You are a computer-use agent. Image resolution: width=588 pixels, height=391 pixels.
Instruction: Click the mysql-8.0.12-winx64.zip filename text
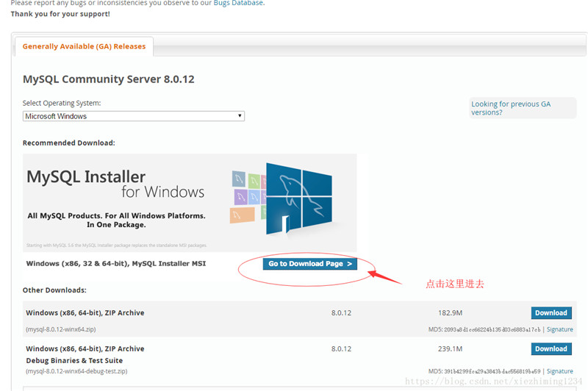(61, 330)
